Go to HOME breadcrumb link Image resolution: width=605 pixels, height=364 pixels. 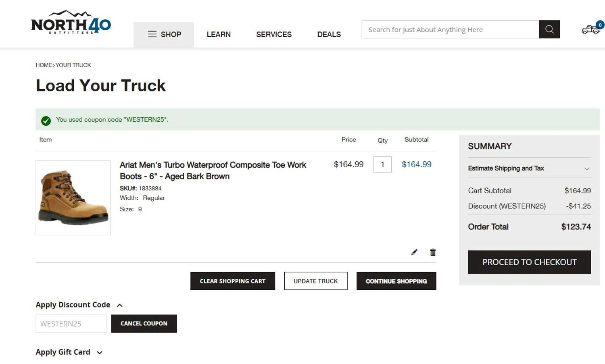[44, 65]
